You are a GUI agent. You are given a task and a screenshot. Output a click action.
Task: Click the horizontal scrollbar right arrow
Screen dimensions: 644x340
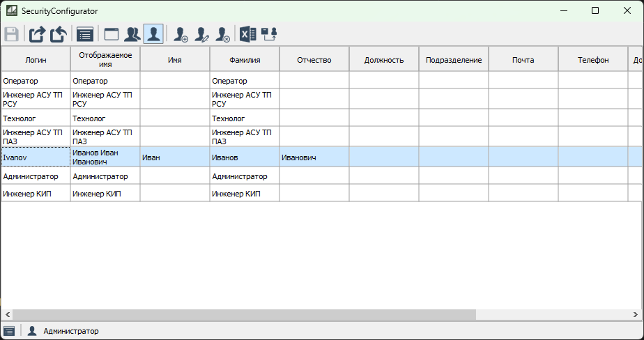[x=636, y=315]
